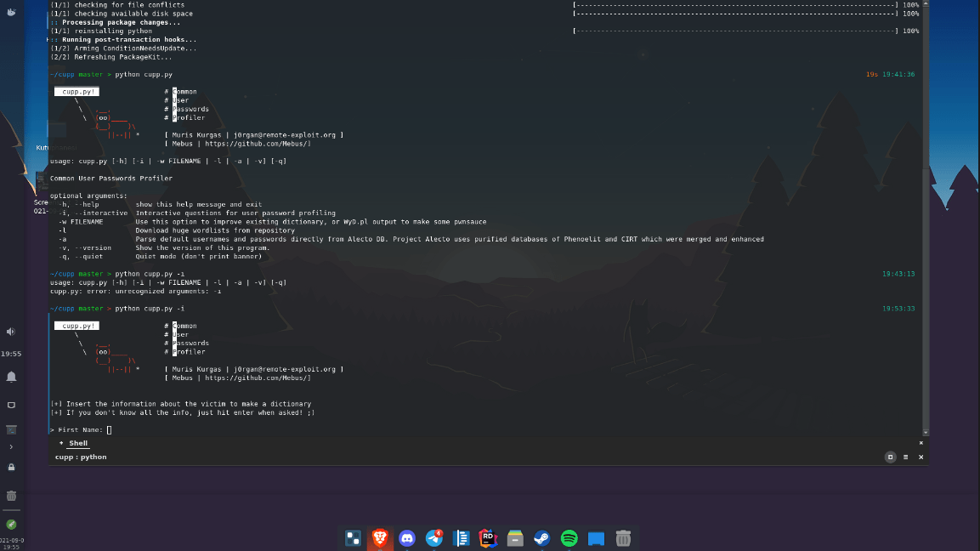Screen dimensions: 980x551
Task: Click the First Name input prompt
Action: pos(82,429)
